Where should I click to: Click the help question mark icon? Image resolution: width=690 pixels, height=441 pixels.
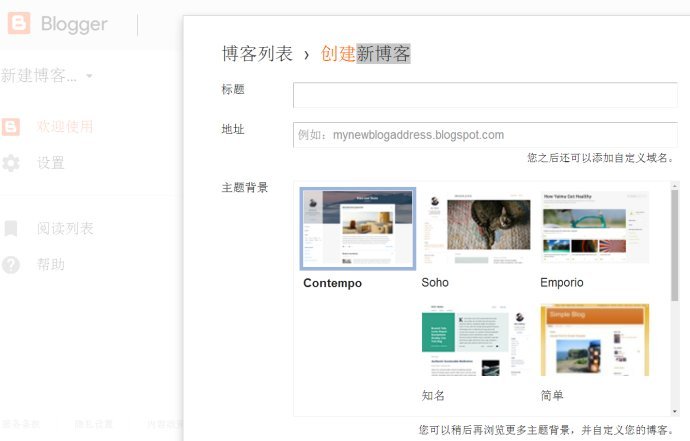click(11, 265)
